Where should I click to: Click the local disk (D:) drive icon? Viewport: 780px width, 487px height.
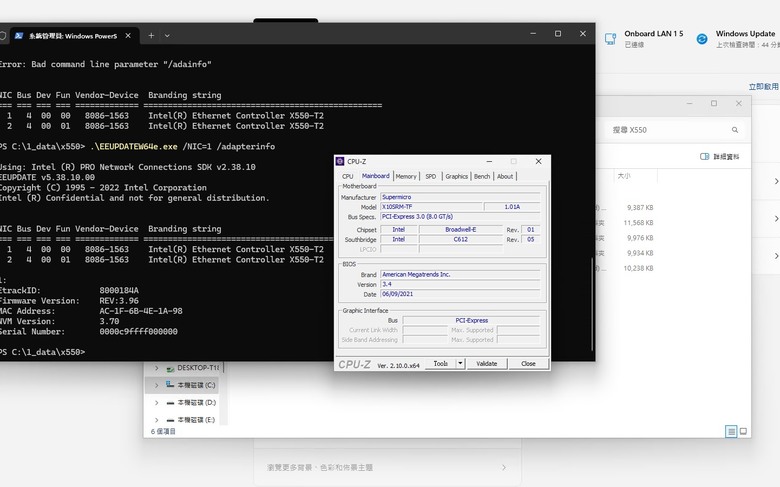pyautogui.click(x=170, y=402)
